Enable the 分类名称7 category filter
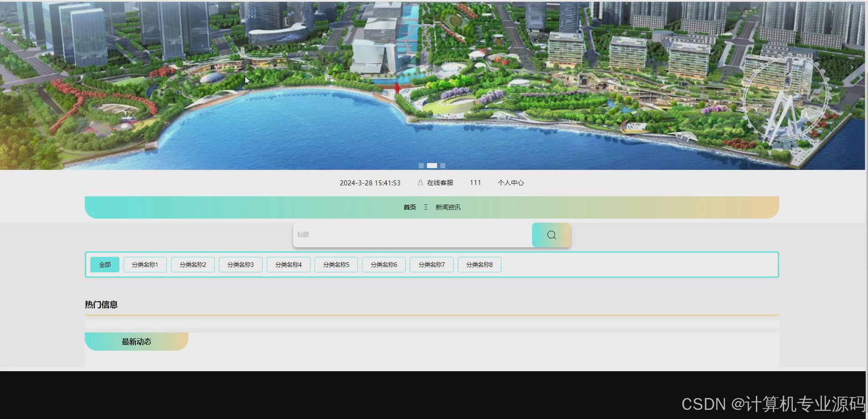The width and height of the screenshot is (868, 419). click(431, 264)
